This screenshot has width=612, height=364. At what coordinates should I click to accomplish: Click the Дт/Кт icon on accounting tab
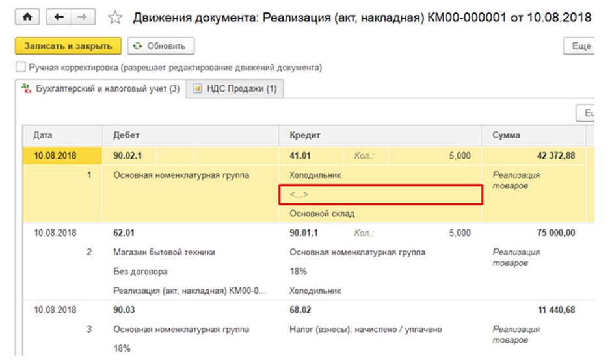27,88
